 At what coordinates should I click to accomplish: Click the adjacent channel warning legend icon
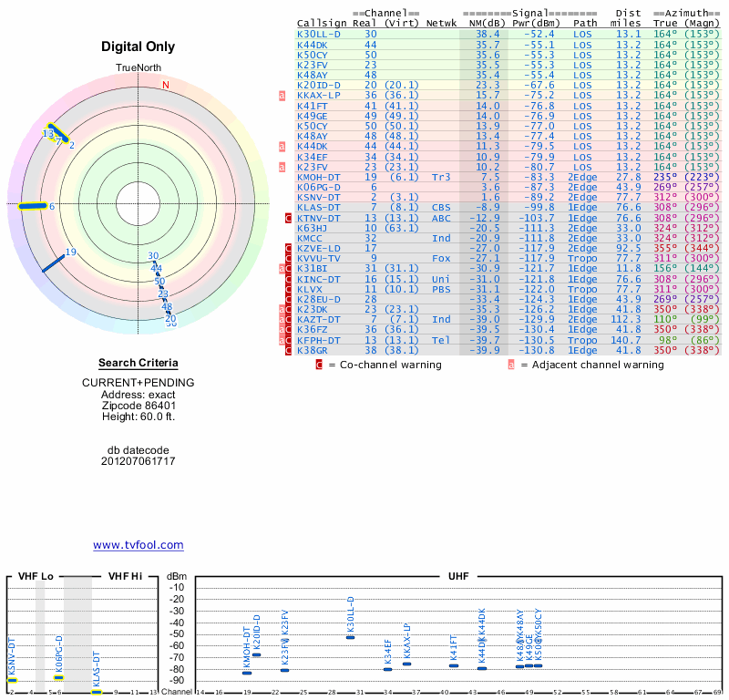(511, 365)
